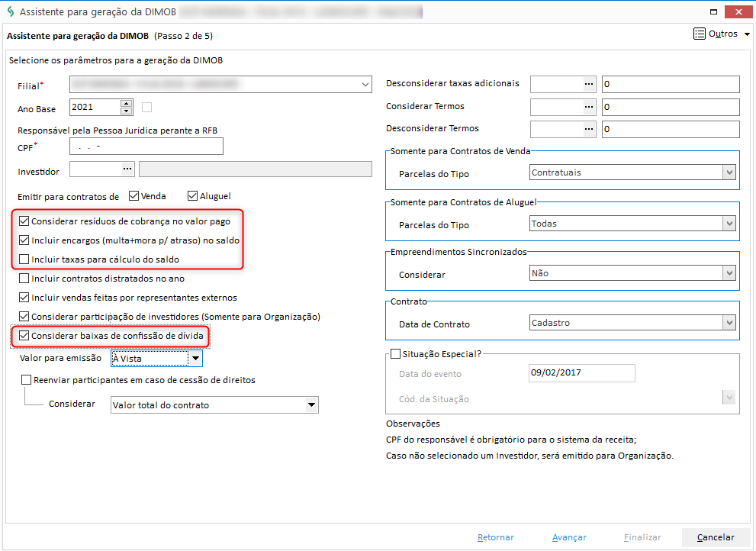Click the CPF input field
The image size is (756, 551).
pyautogui.click(x=146, y=147)
